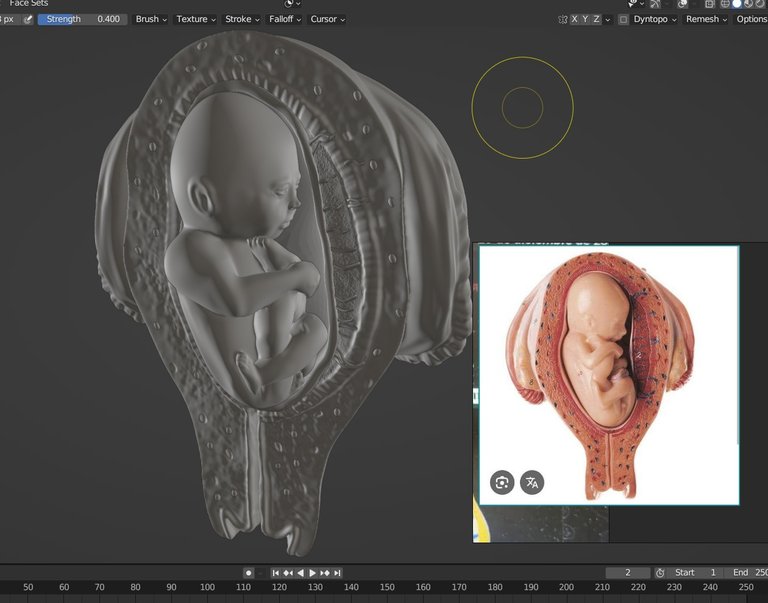The width and height of the screenshot is (768, 603).
Task: Enable the Dyntopo checkbox
Action: point(623,19)
